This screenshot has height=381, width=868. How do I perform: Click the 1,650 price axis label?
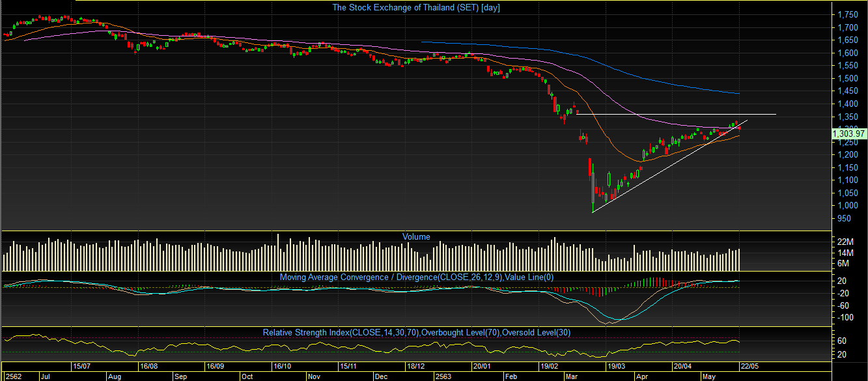847,40
